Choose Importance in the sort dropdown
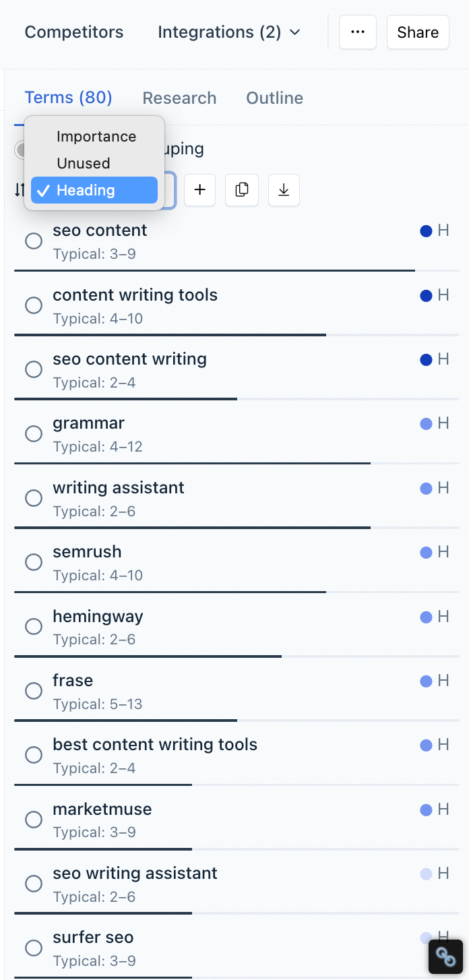This screenshot has height=980, width=469. (x=96, y=136)
